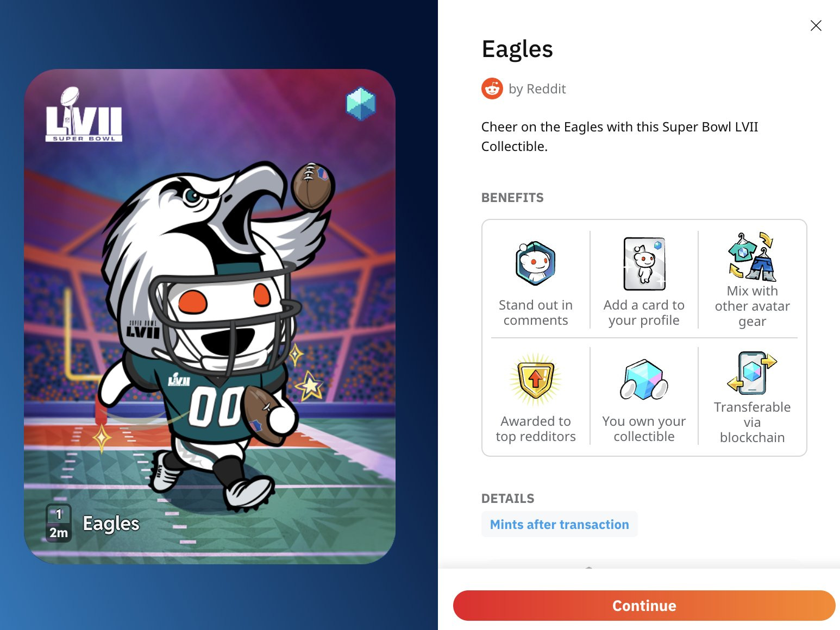Click the 'Awarded to top redditors' text

pyautogui.click(x=536, y=429)
